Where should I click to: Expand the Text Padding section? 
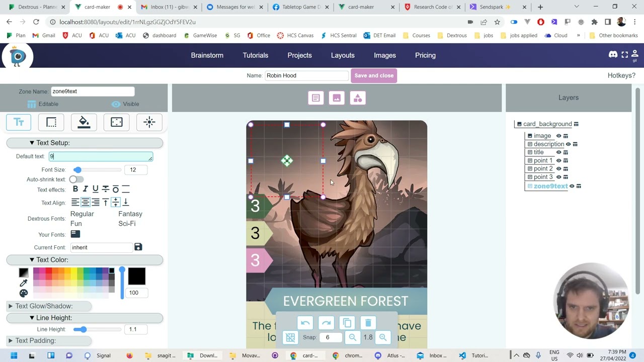pyautogui.click(x=49, y=340)
